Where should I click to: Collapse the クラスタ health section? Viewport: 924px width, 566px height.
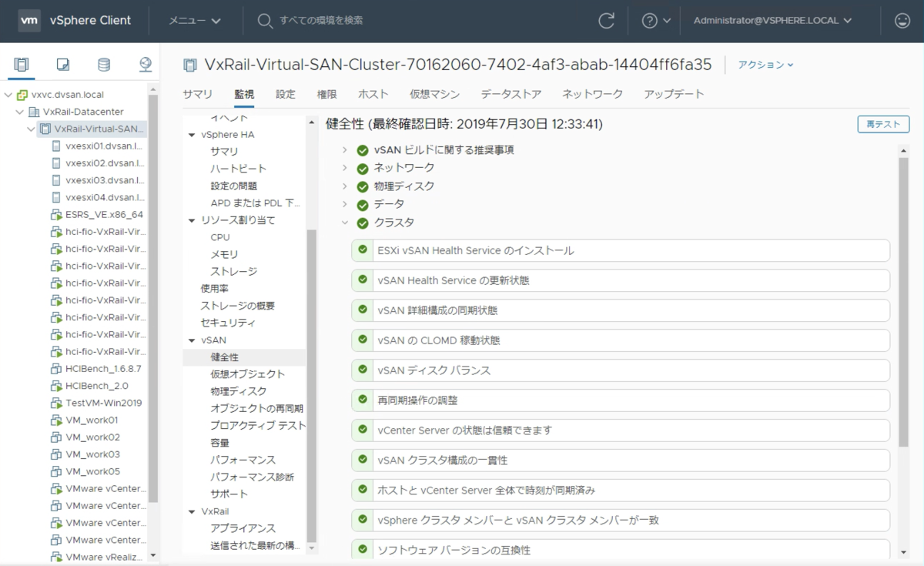click(x=345, y=223)
